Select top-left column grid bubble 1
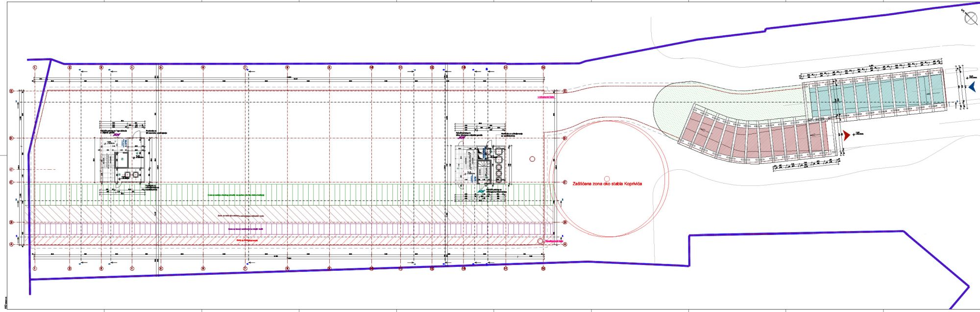 (35, 67)
